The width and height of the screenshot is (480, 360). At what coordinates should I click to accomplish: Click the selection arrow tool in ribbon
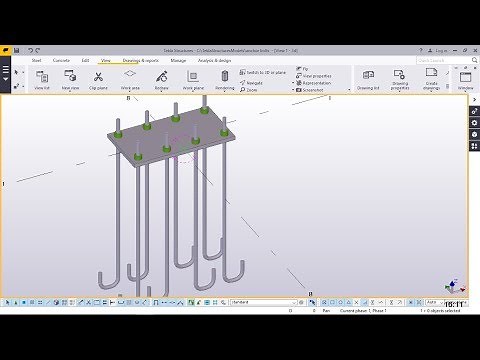click(16, 72)
